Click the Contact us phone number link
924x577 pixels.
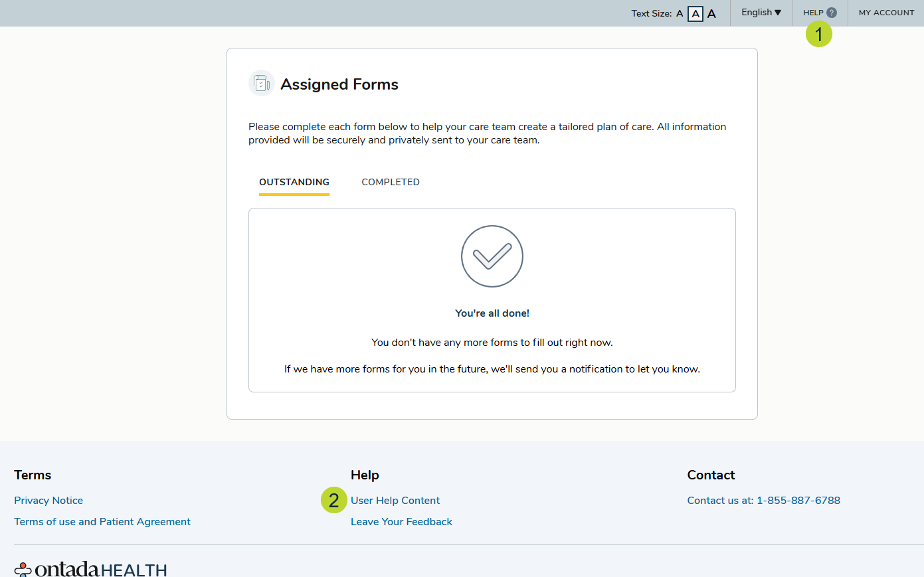tap(763, 501)
